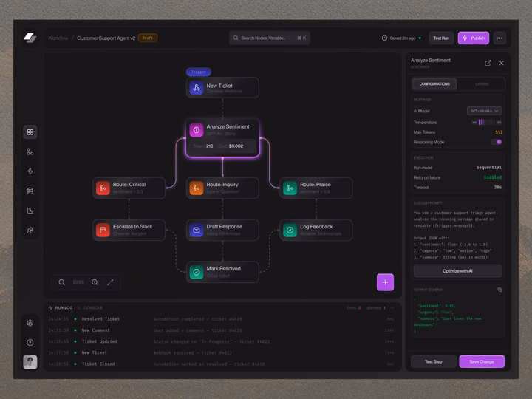Click the Retry on failure Enabled value
This screenshot has width=532, height=399.
pyautogui.click(x=493, y=177)
